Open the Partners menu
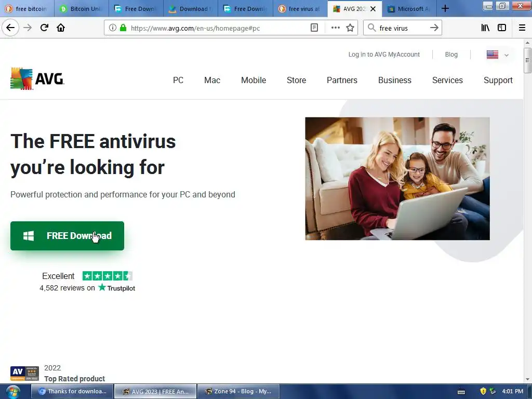The height and width of the screenshot is (399, 532). point(342,80)
